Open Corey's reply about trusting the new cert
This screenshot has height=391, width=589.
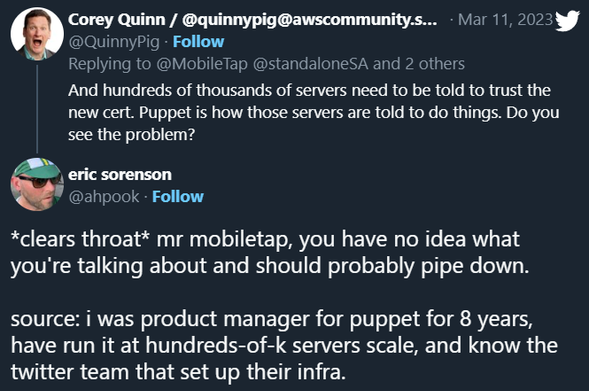314,112
